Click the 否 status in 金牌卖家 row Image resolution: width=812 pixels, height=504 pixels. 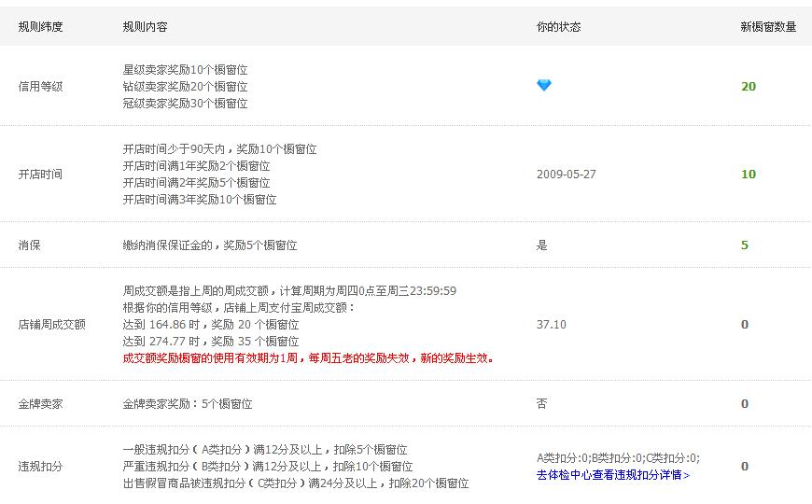[541, 403]
